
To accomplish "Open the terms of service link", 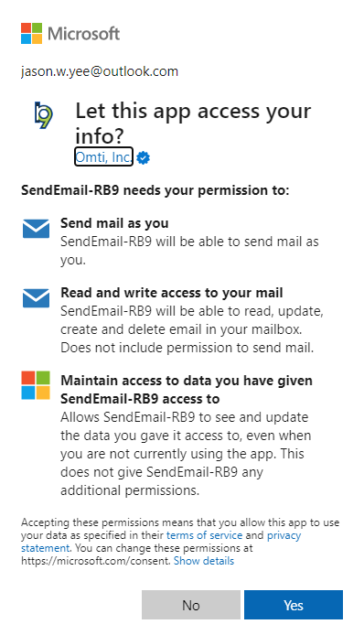I will click(x=205, y=535).
